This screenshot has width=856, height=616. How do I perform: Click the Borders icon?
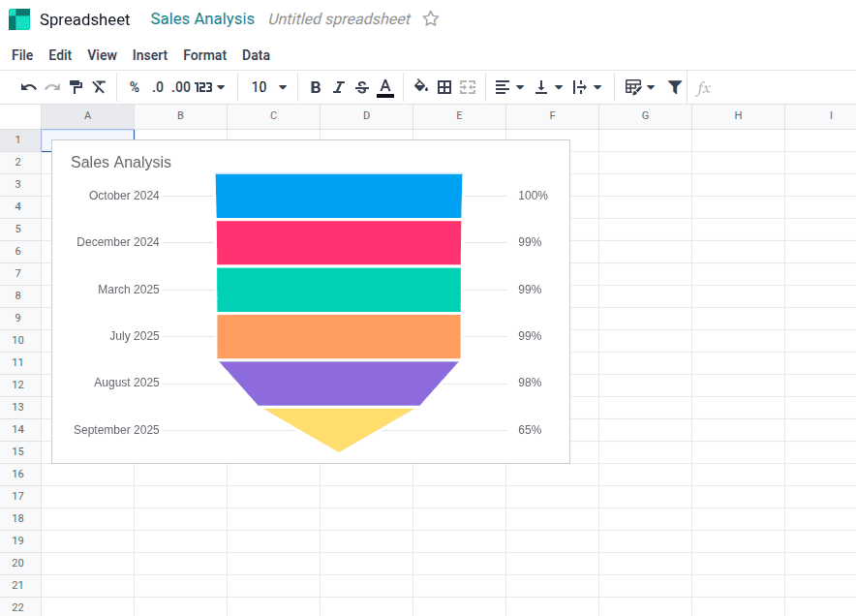(444, 87)
